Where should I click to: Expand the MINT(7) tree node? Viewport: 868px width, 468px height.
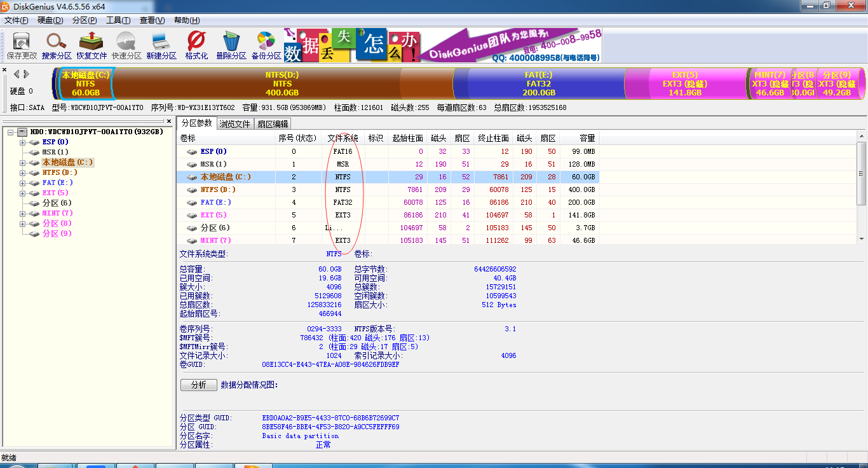[23, 214]
